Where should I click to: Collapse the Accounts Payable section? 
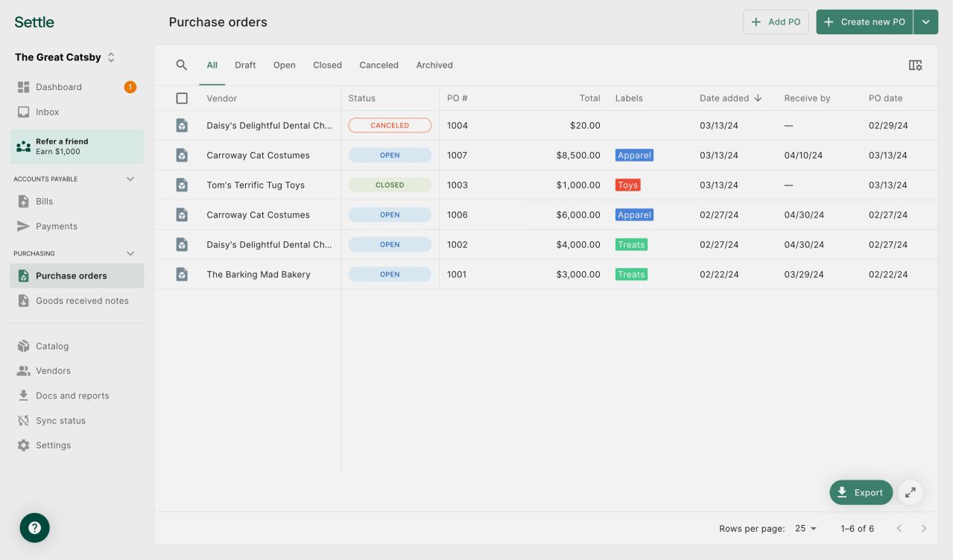click(x=130, y=179)
